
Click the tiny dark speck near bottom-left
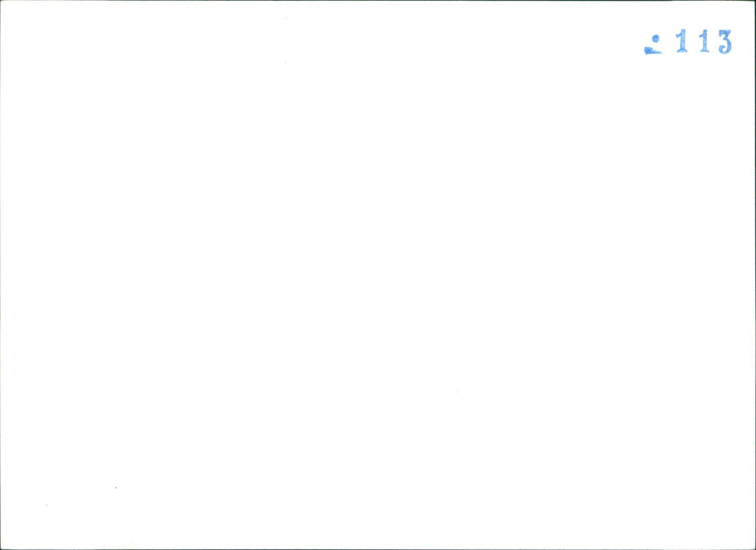[115, 487]
